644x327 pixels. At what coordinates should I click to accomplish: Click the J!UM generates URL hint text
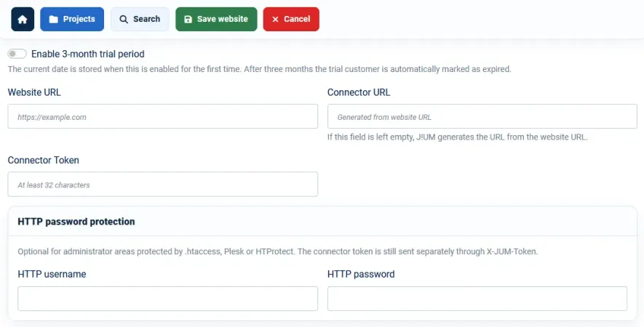click(x=458, y=137)
